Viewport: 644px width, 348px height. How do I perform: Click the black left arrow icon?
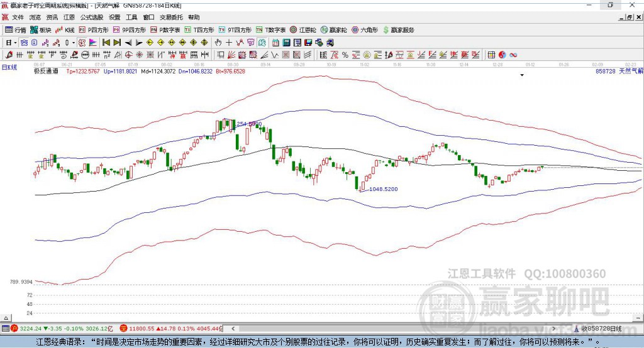[128, 43]
